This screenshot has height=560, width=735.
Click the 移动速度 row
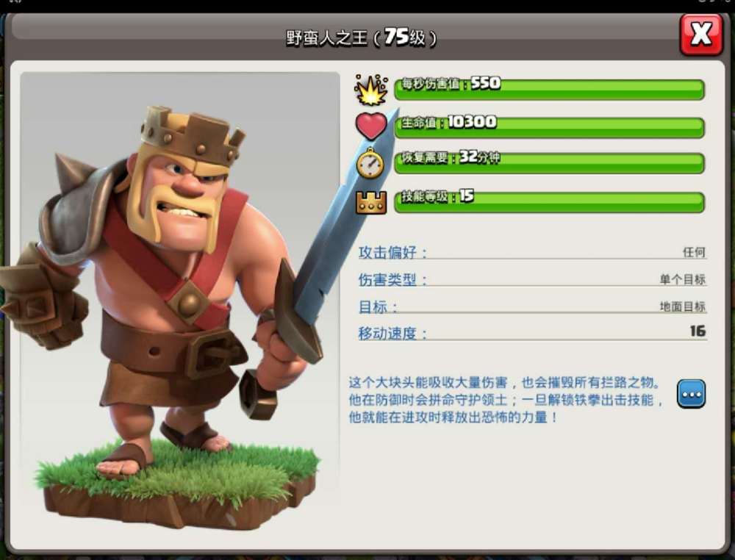coord(532,333)
